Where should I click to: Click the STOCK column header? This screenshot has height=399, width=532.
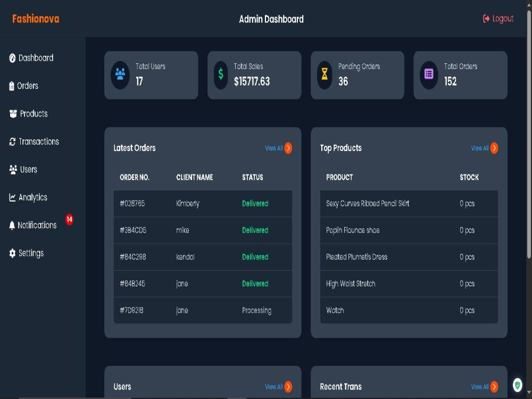click(469, 177)
